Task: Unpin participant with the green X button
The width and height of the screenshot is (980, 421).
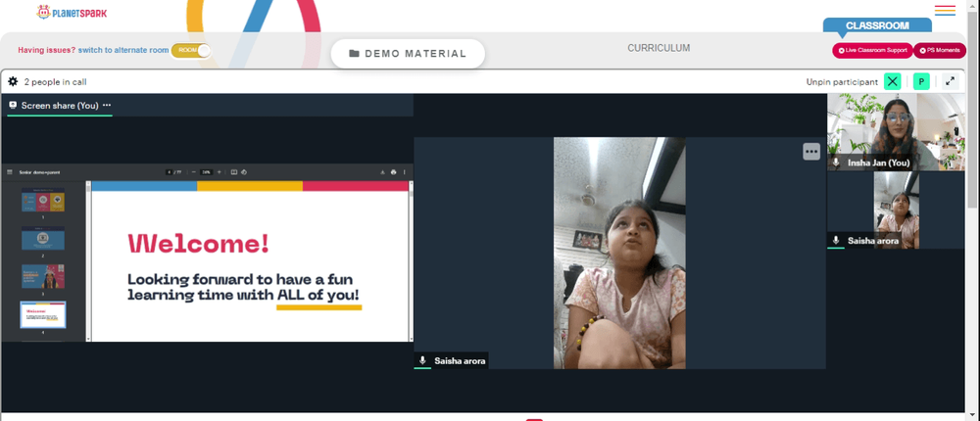Action: (893, 81)
